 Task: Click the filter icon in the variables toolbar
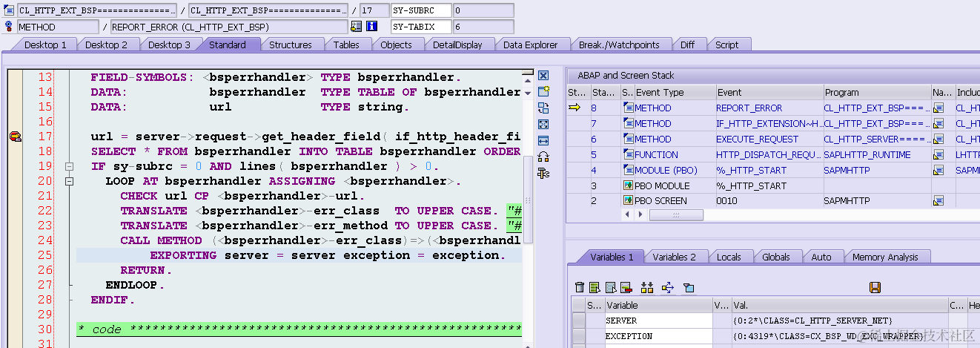(x=689, y=287)
